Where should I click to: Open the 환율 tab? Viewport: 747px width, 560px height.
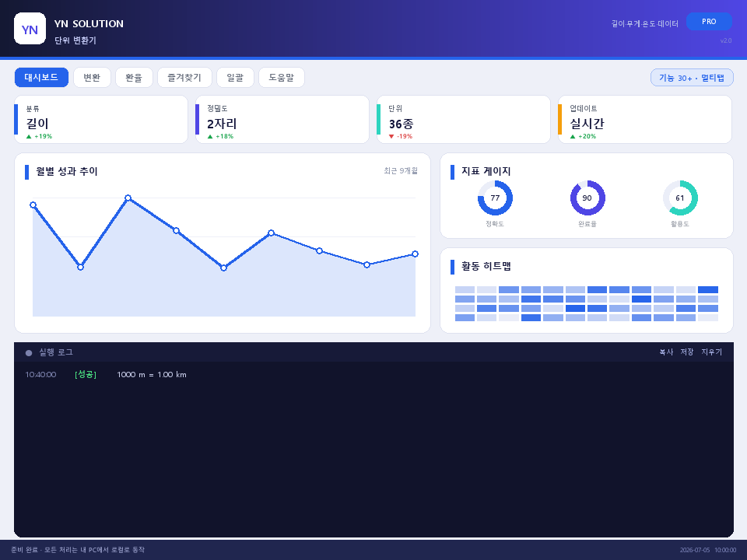pyautogui.click(x=134, y=78)
